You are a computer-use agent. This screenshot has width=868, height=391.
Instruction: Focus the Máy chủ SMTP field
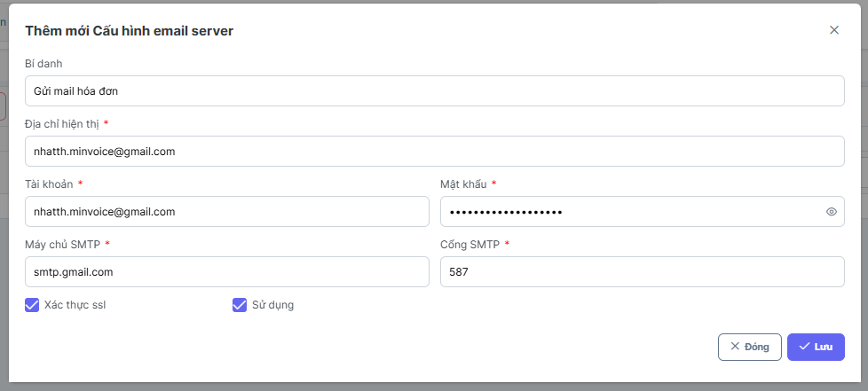pos(227,272)
